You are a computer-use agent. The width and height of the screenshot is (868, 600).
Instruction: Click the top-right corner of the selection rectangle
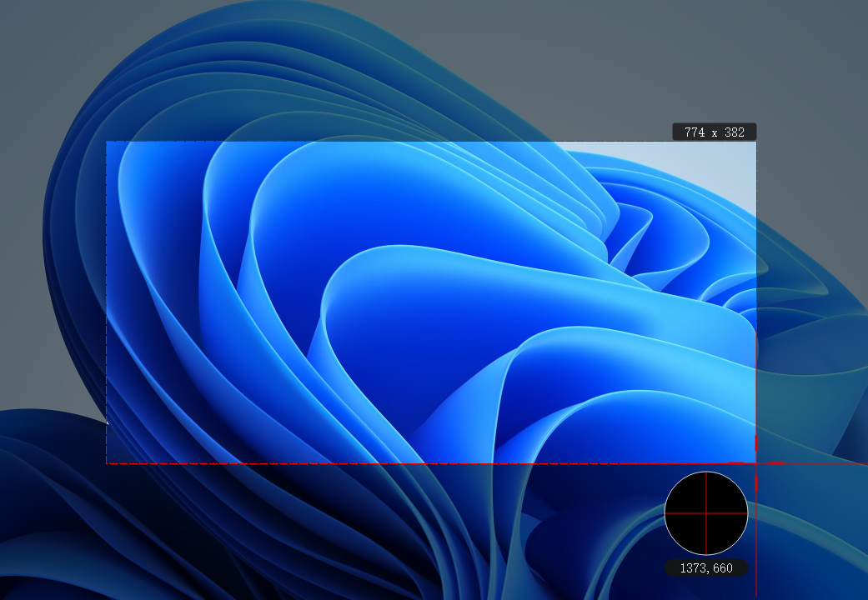click(x=755, y=142)
